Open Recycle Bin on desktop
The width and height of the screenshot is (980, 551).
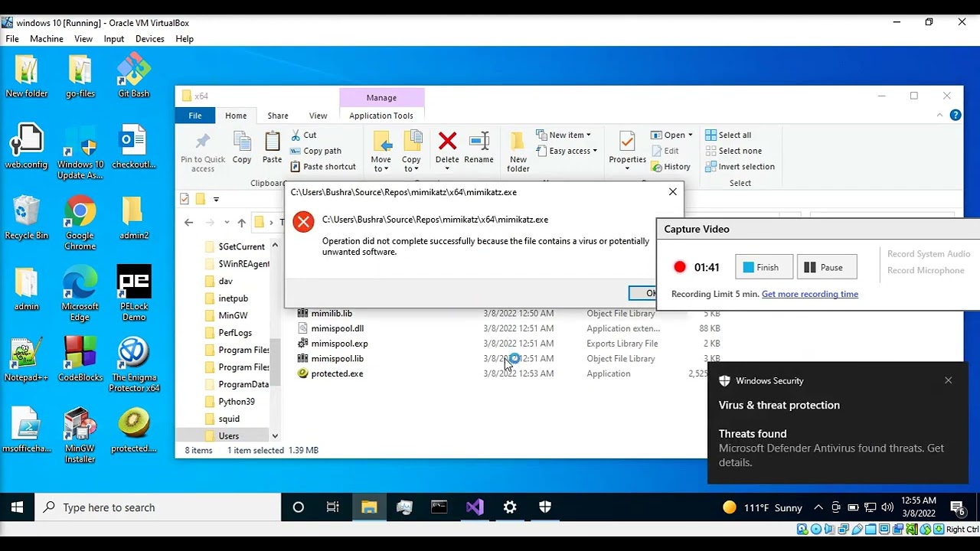26,218
